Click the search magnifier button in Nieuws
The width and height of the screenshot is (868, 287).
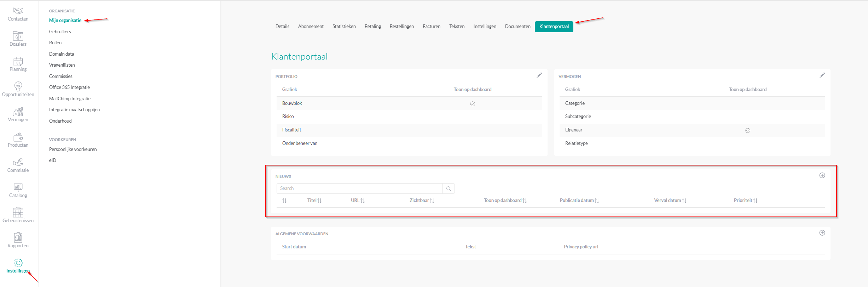point(449,188)
